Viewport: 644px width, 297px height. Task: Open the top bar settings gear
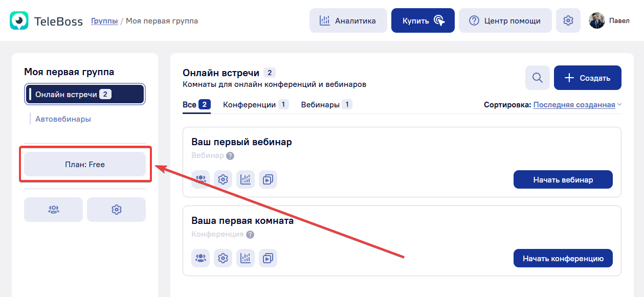click(568, 20)
